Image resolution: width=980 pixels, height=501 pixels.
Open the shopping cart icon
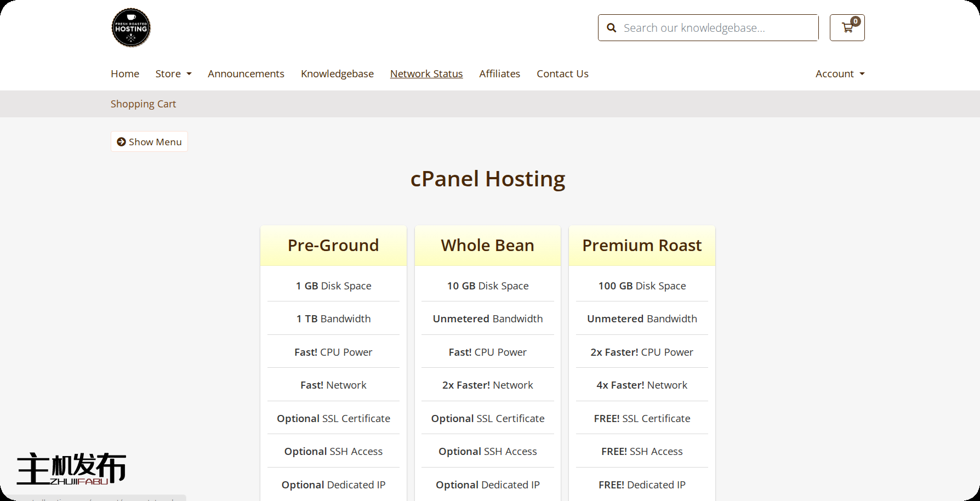(x=847, y=28)
